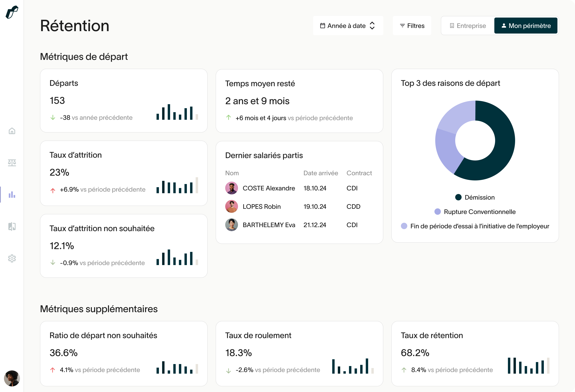Click COSTE Alexandre's avatar photo
Screen dimensions: 575x392
(231, 188)
